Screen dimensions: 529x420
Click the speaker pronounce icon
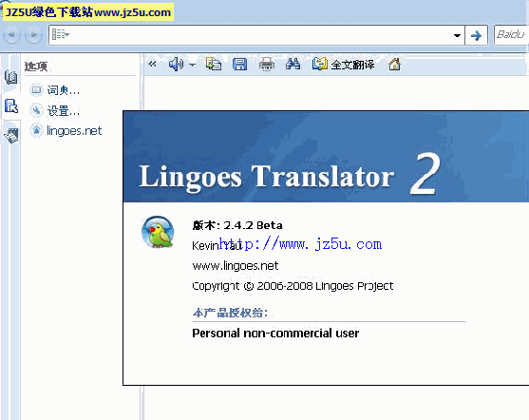[176, 64]
